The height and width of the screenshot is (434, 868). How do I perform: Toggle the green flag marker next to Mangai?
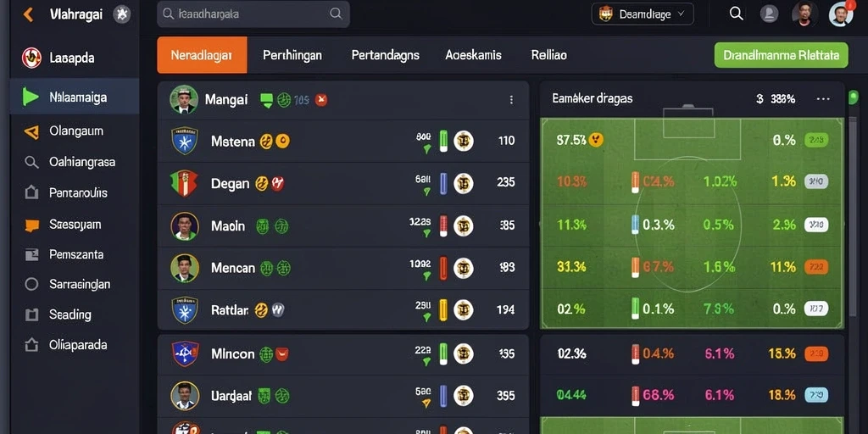coord(267,100)
